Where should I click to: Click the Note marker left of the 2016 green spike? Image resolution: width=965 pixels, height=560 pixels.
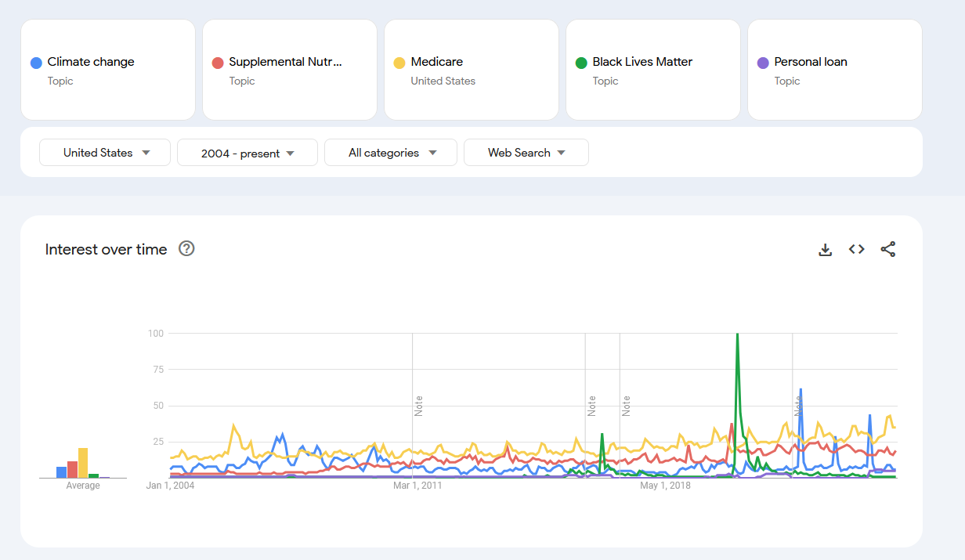(591, 406)
